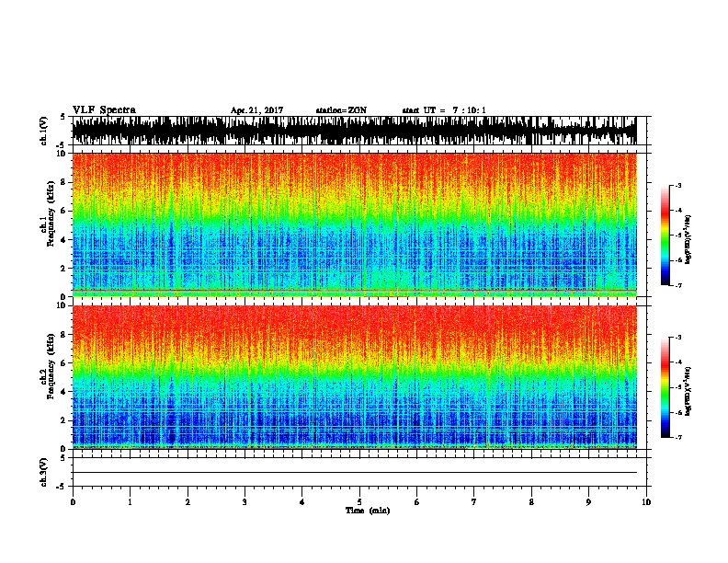This screenshot has height=563, width=728.
Task: Click the log(PSD) label beside ch.1 colorbar
Action: [688, 240]
